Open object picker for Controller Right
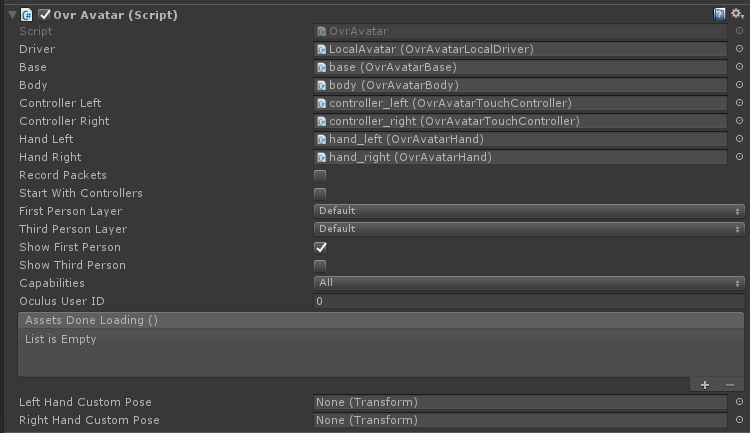The height and width of the screenshot is (433, 752). 739,121
